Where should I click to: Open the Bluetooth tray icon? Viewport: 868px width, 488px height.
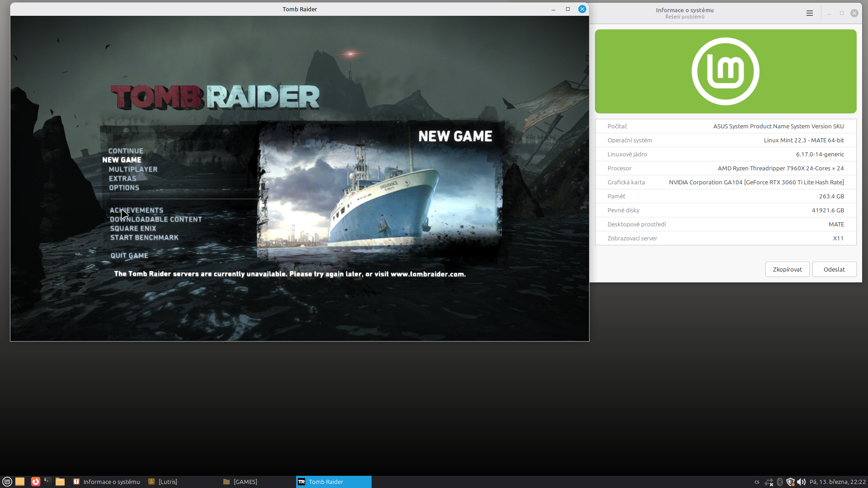(x=780, y=482)
